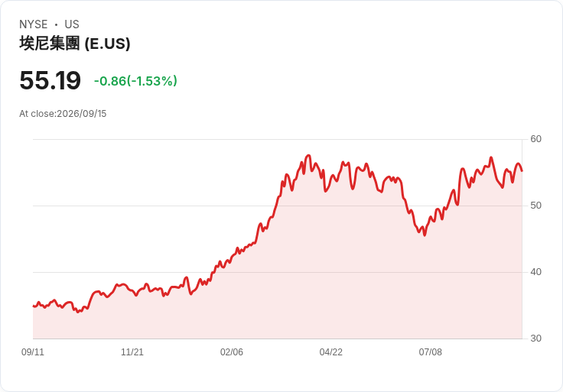Click the chart's lowest dip in June near 46
Screen dimensions: 563x392
pyautogui.click(x=425, y=235)
